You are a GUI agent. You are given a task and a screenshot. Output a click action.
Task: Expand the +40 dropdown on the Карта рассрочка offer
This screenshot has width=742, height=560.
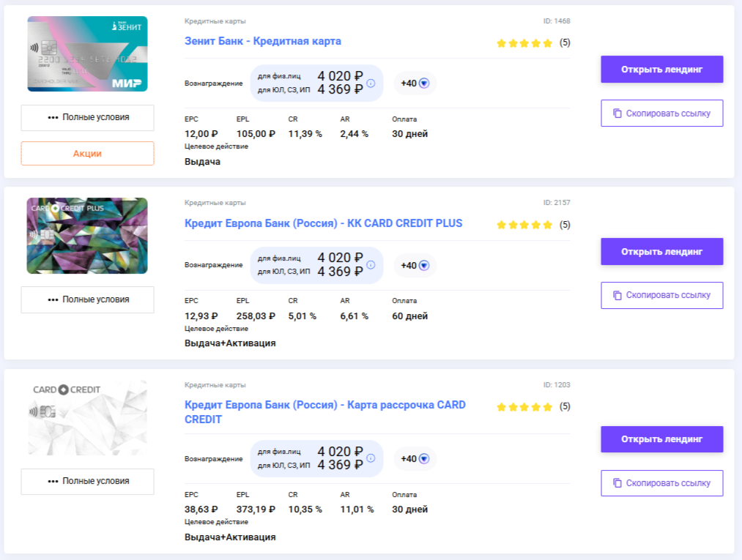[423, 459]
